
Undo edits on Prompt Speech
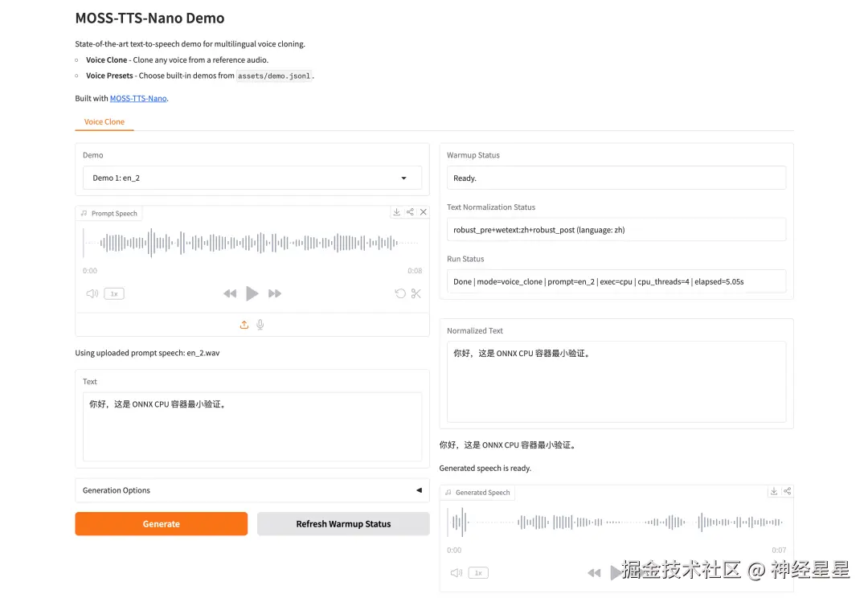400,293
